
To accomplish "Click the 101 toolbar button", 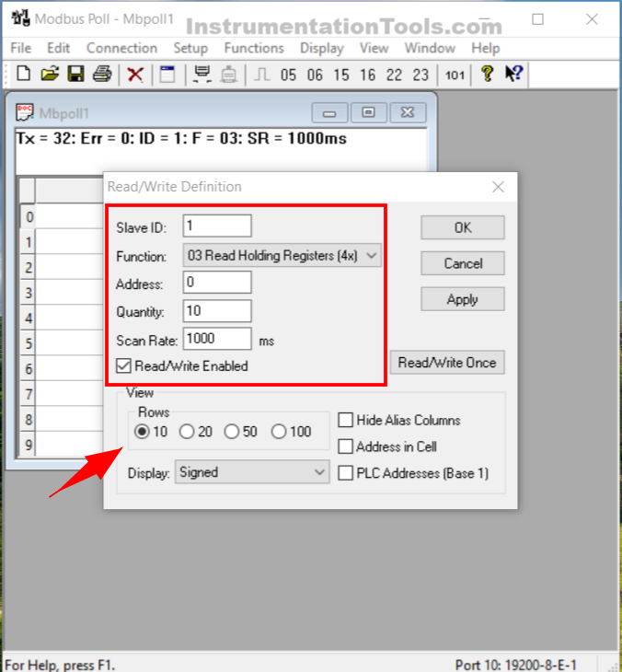I will pos(455,75).
